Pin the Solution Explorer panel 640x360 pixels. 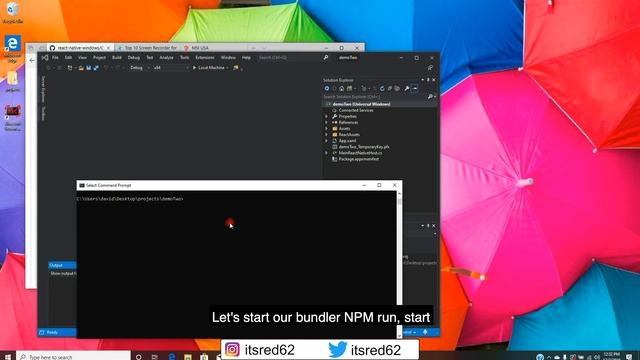point(428,80)
